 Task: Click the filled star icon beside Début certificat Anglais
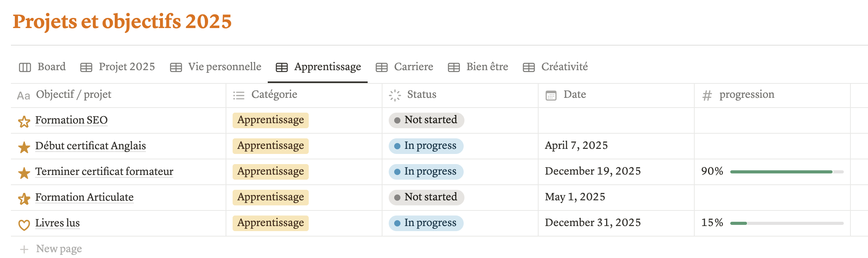point(24,147)
